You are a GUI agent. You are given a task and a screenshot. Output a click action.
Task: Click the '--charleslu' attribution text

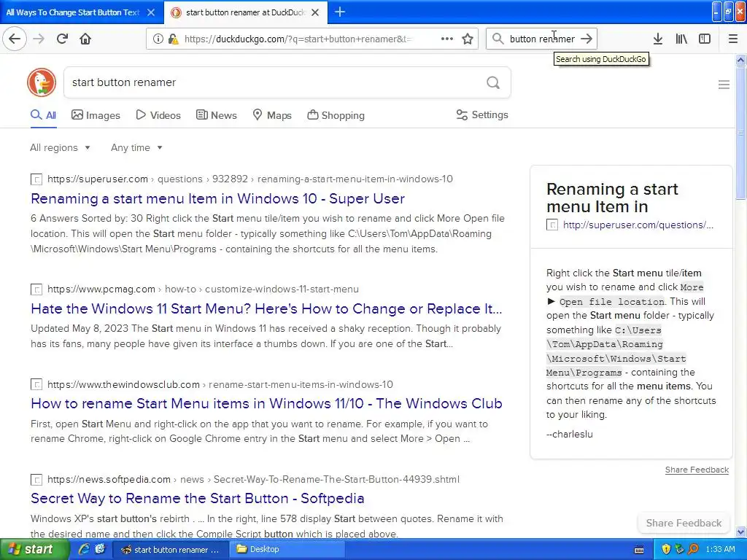tap(569, 434)
